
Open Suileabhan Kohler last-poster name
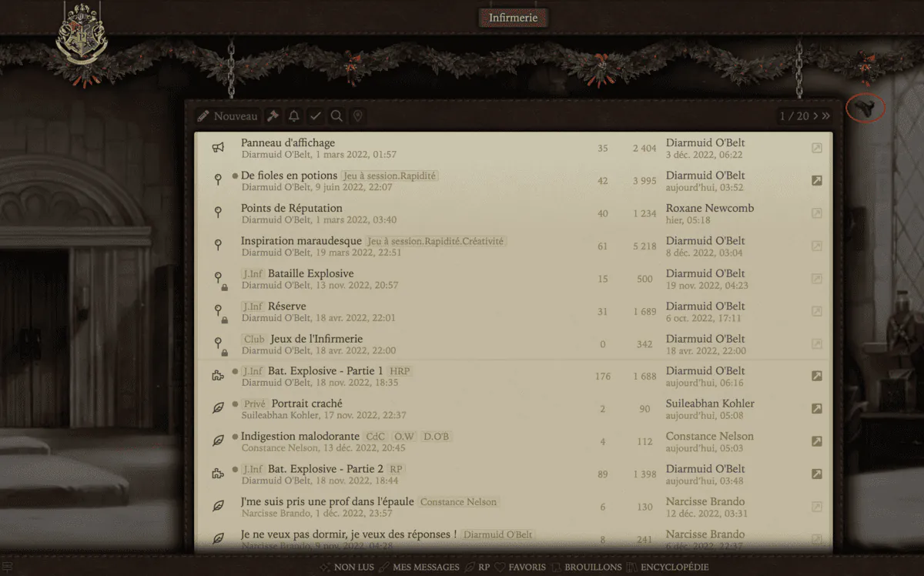(x=710, y=404)
